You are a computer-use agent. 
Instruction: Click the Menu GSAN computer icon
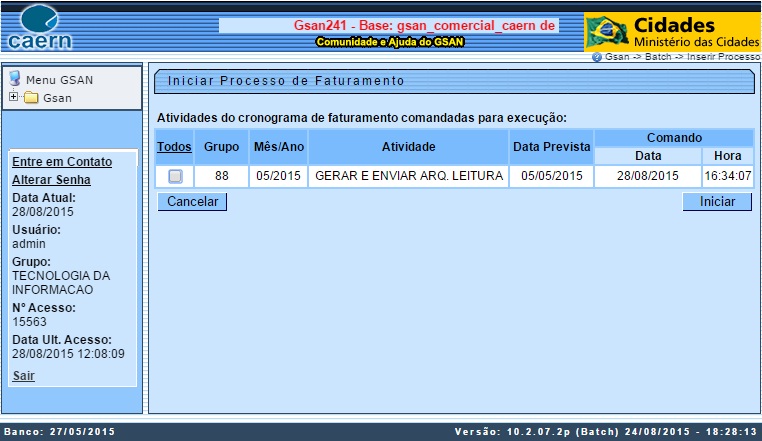coord(15,79)
